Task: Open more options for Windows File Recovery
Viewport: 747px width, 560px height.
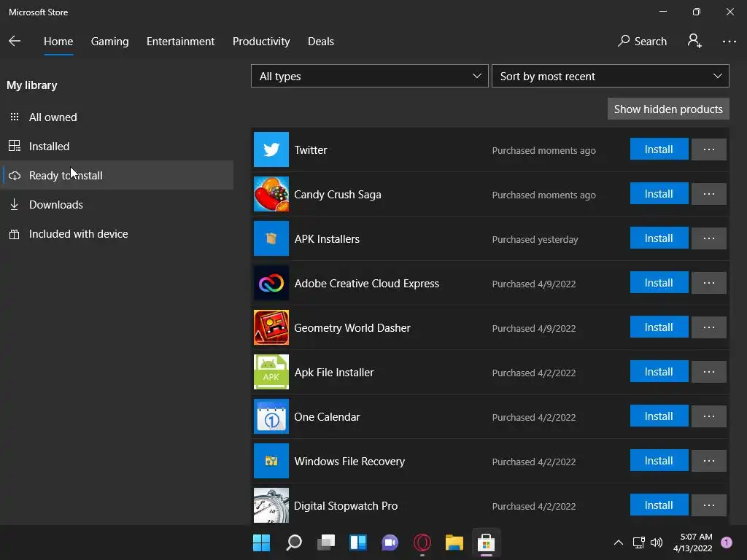Action: [x=709, y=461]
